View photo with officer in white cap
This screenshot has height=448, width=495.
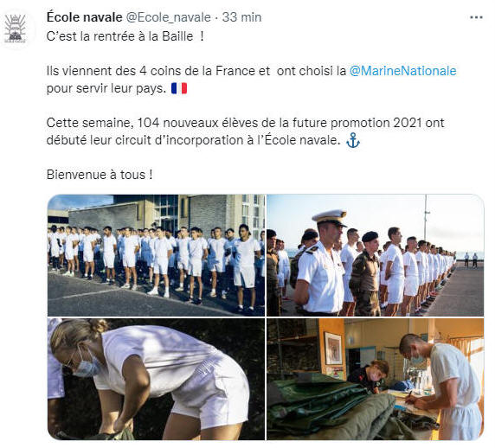pos(376,255)
